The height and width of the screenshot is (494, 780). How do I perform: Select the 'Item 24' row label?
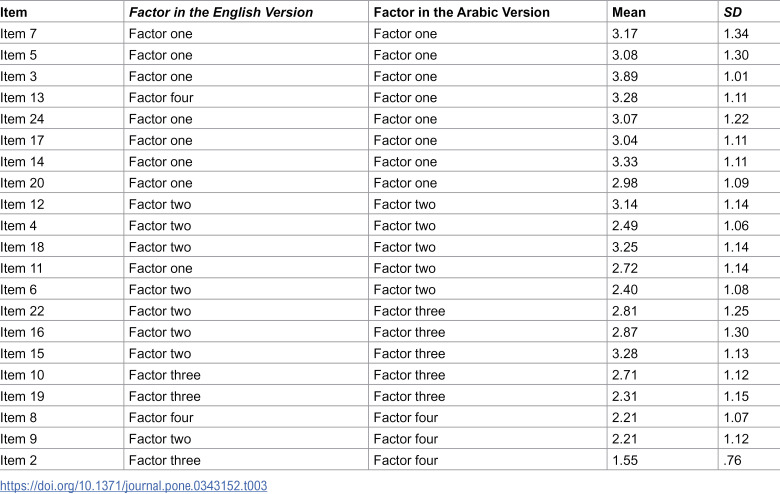point(22,119)
